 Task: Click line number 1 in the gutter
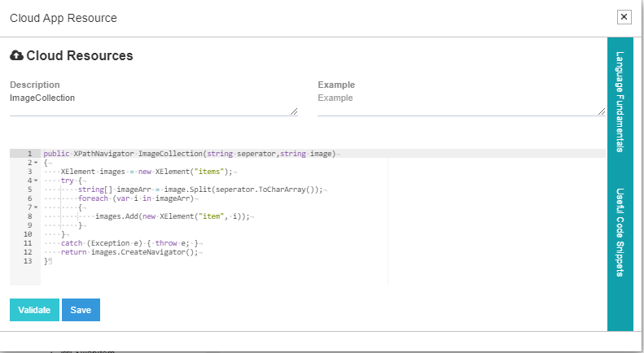point(29,154)
